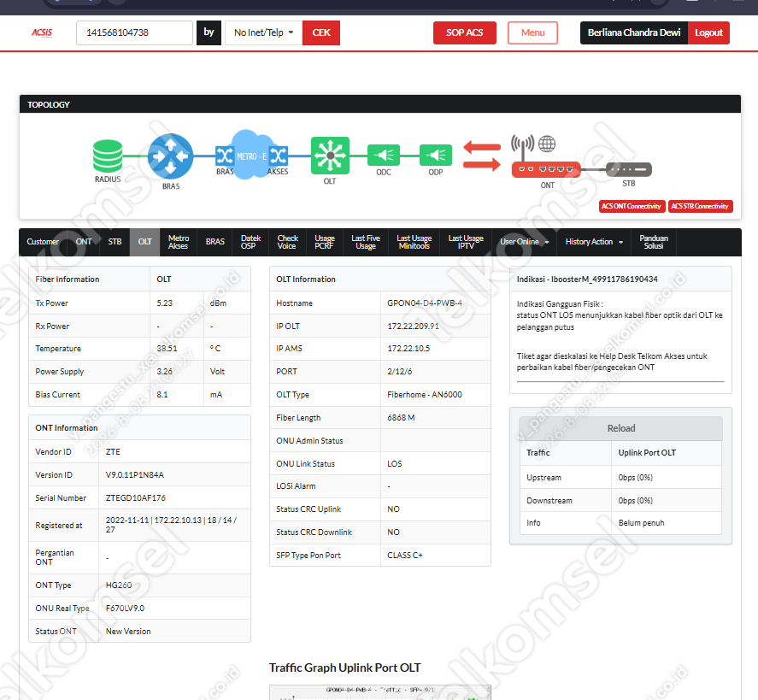
Task: Click the globe icon above ONT
Action: pyautogui.click(x=547, y=144)
